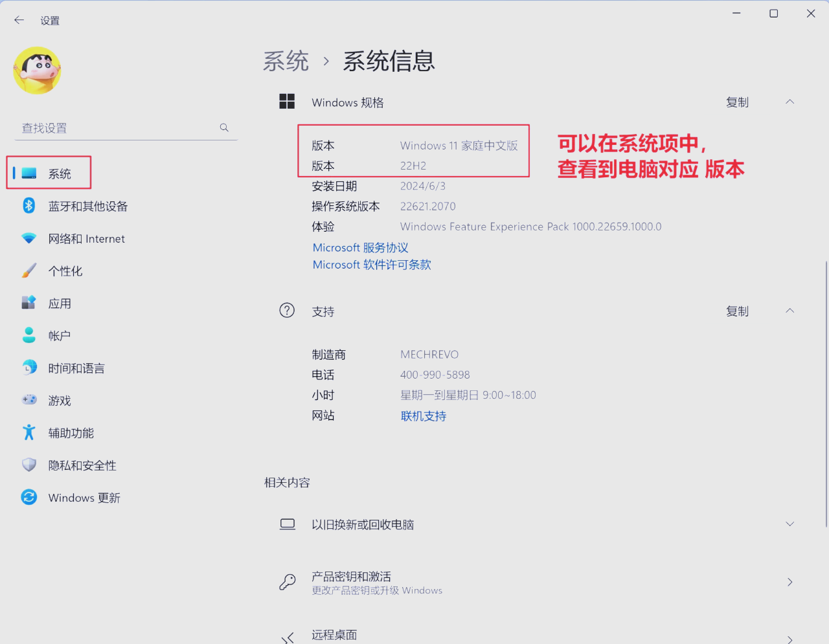Image resolution: width=829 pixels, height=644 pixels.
Task: Select the System icon in sidebar
Action: pyautogui.click(x=29, y=173)
